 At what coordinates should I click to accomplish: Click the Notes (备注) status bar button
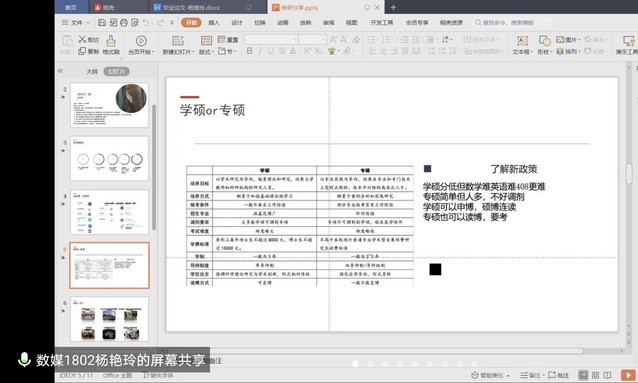530,375
